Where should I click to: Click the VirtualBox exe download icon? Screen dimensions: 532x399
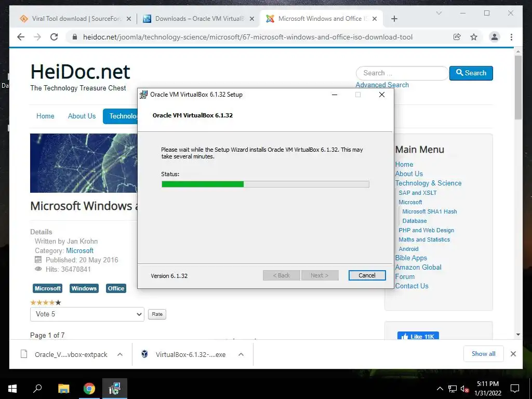pos(144,354)
